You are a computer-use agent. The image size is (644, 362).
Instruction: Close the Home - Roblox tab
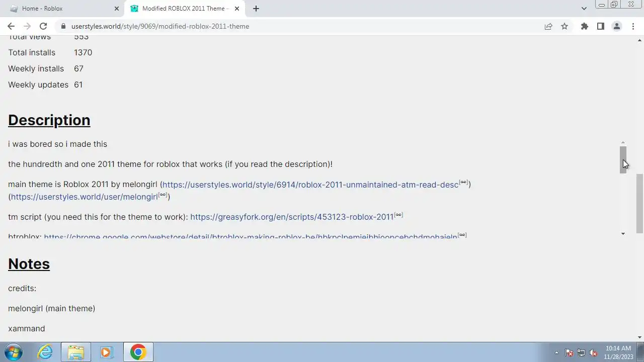point(116,9)
